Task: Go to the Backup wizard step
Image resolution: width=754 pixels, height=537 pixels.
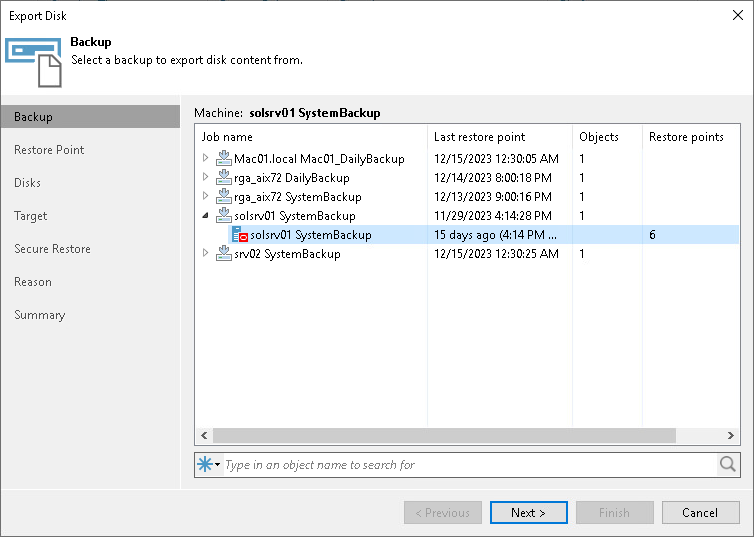Action: click(x=90, y=117)
